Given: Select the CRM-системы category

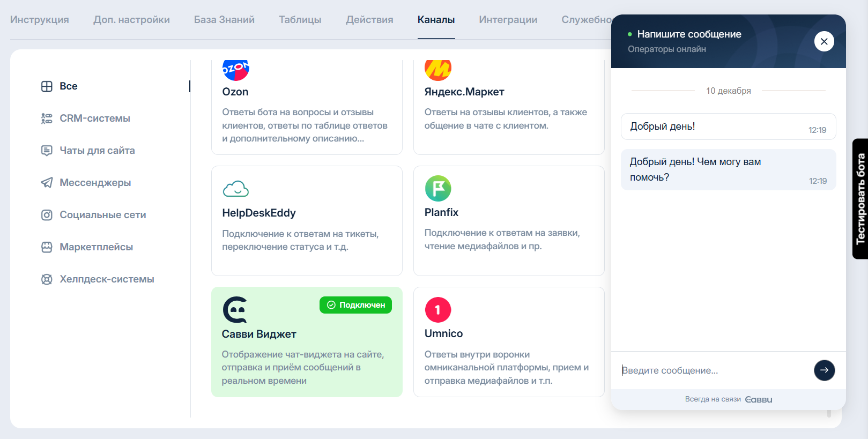Looking at the screenshot, I should 94,118.
